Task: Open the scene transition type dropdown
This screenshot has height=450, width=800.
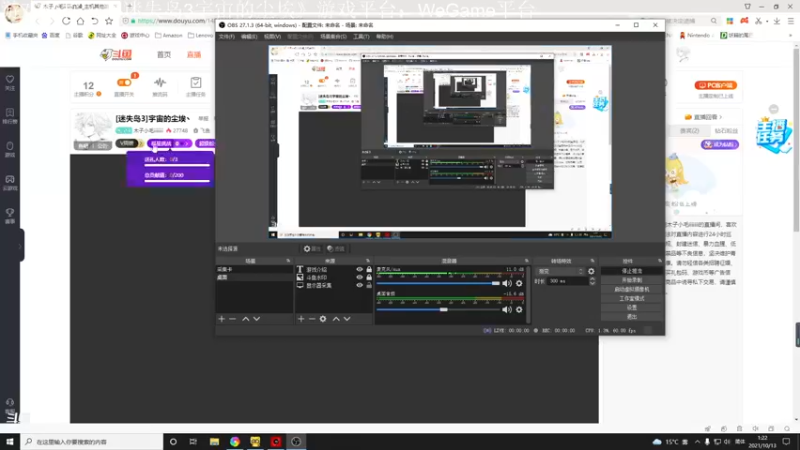Action: [560, 271]
